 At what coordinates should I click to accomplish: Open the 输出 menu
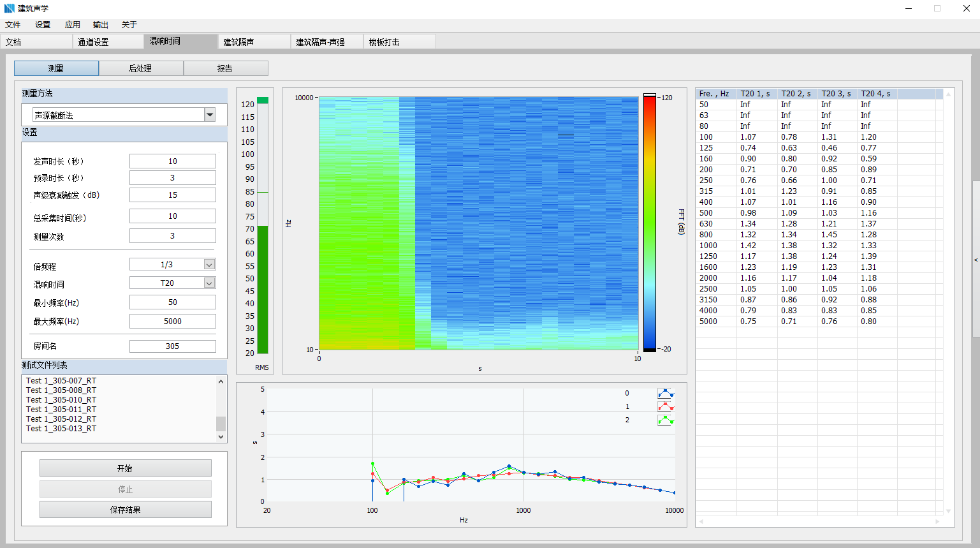(100, 25)
